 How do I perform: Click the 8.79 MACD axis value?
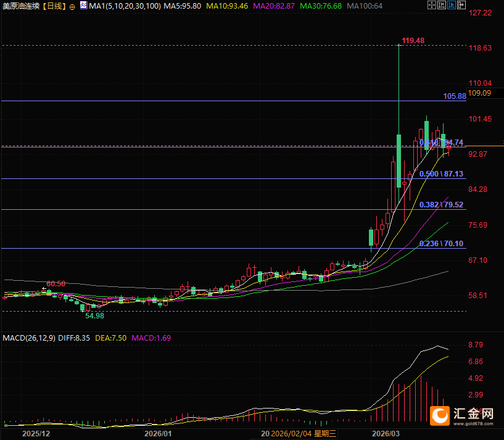coord(476,345)
